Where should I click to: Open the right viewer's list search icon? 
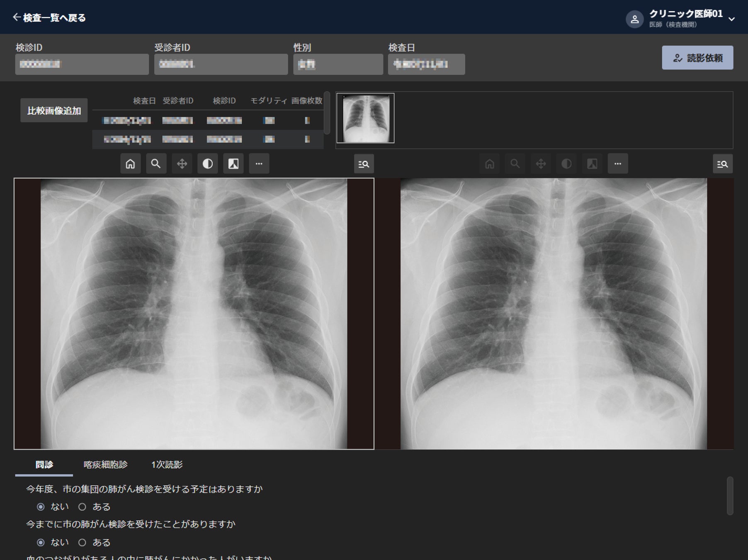coord(723,164)
